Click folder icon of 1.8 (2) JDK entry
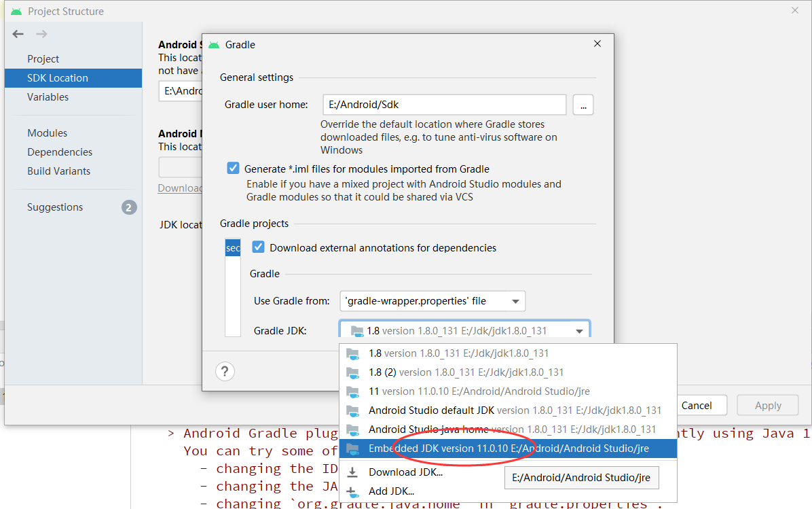Image resolution: width=812 pixels, height=509 pixels. [x=352, y=372]
